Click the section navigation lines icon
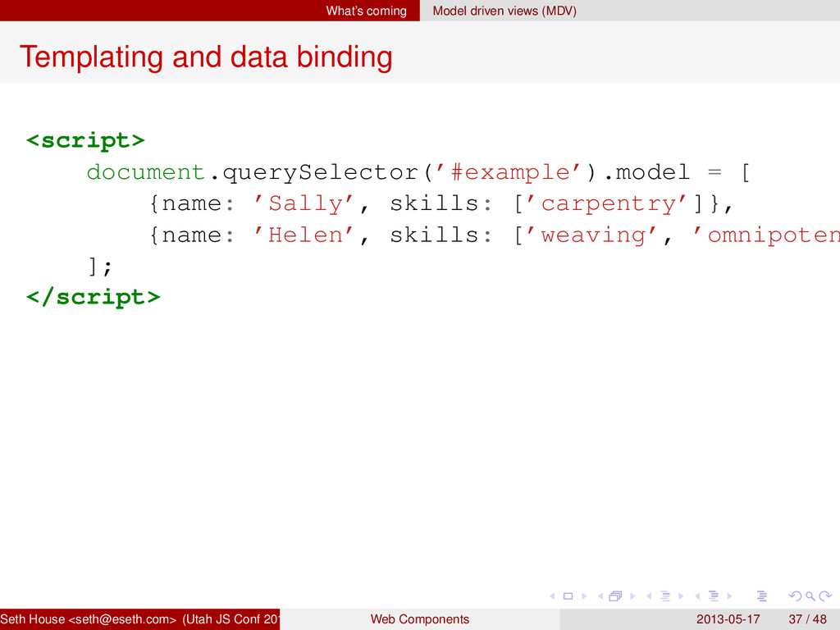Screen dimensions: 840x630 coord(714,596)
